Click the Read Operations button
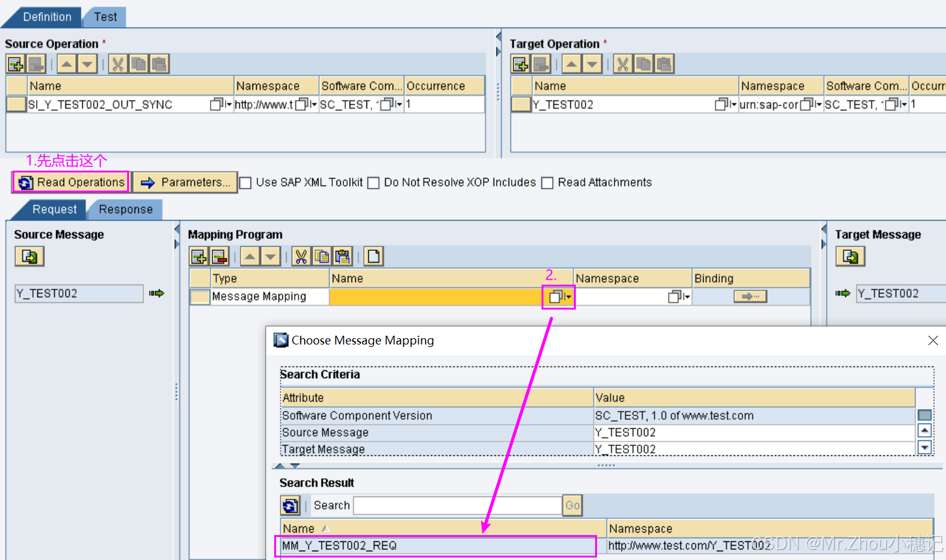This screenshot has width=946, height=560. click(x=70, y=182)
